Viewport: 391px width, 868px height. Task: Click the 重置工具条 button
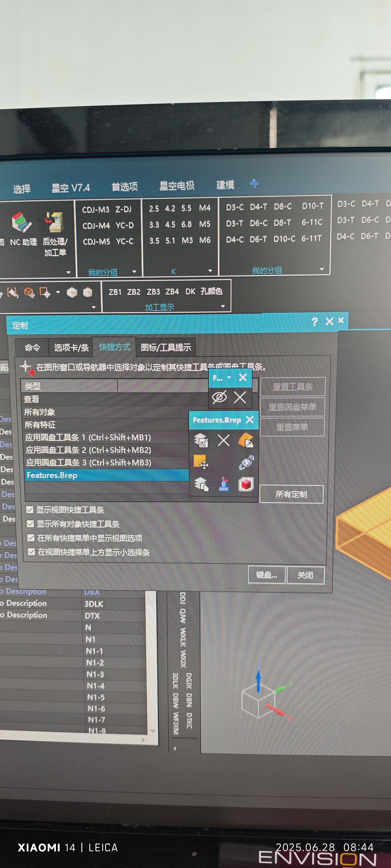click(x=293, y=387)
